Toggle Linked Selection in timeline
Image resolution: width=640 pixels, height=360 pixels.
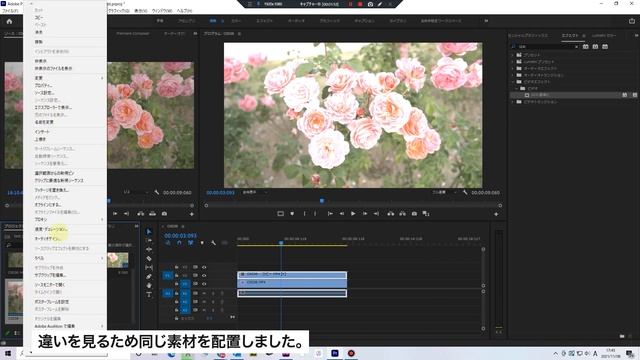[x=191, y=243]
